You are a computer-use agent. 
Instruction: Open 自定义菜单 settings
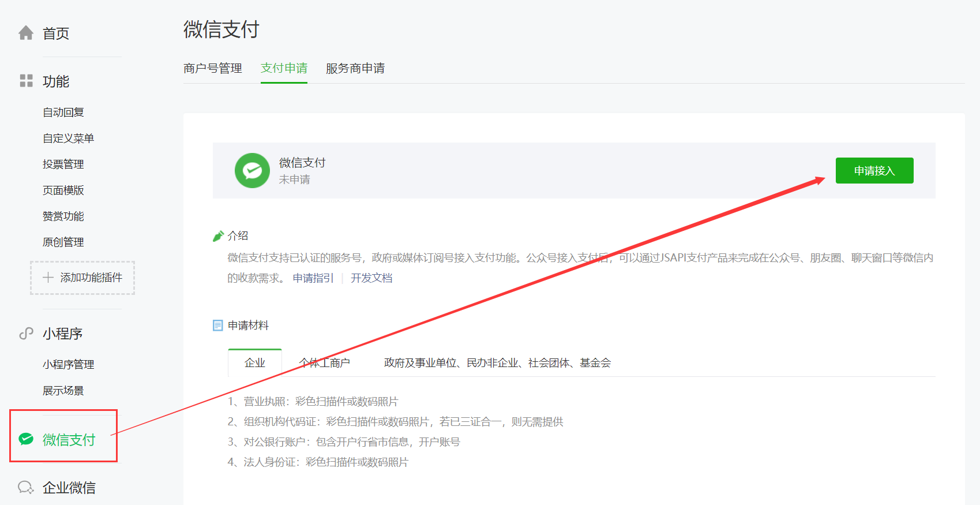pyautogui.click(x=68, y=139)
